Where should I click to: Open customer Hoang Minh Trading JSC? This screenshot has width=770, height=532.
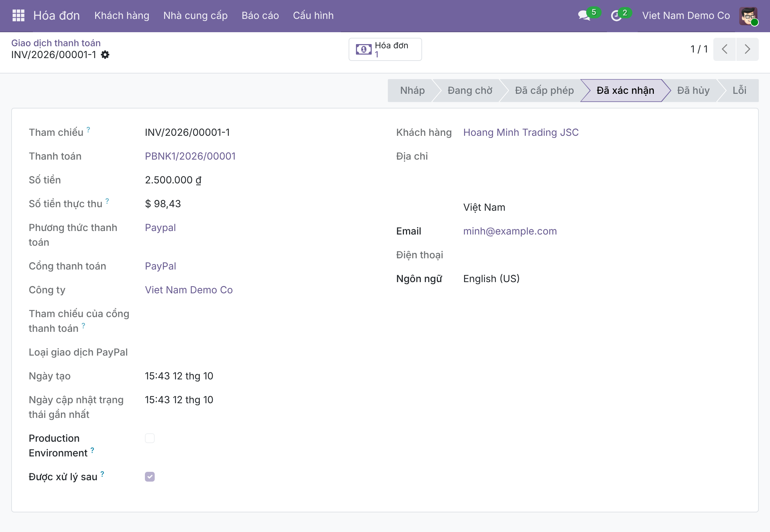point(521,132)
